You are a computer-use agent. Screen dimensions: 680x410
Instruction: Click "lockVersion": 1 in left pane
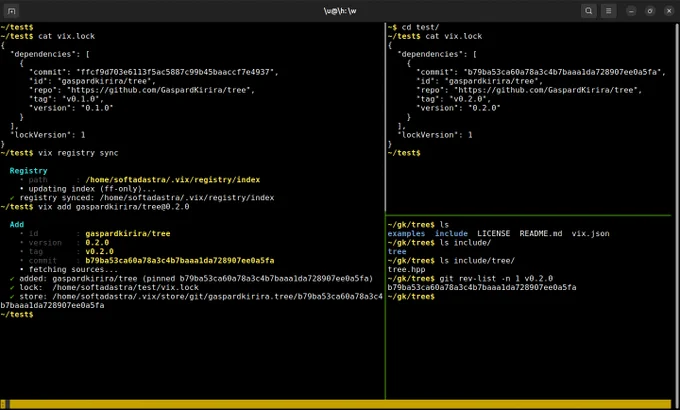(48, 135)
